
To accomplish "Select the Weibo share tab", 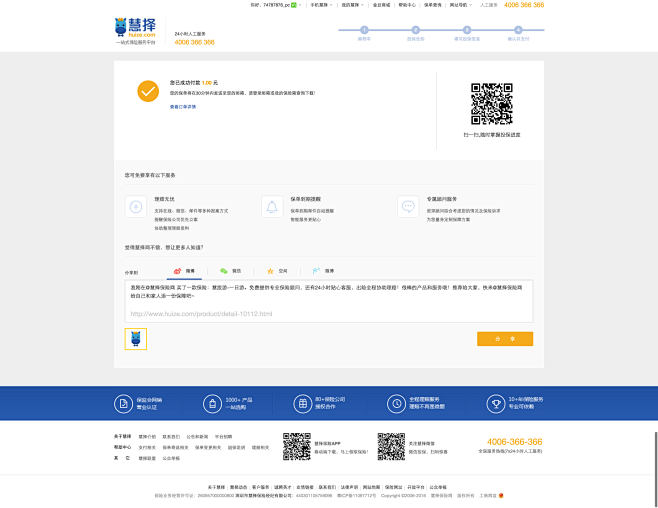I will pyautogui.click(x=183, y=271).
